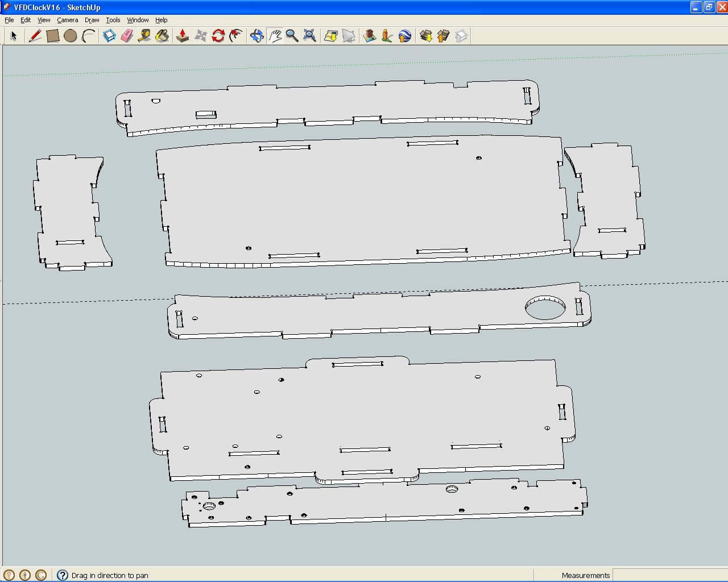
Task: Click the "Drag in direction to pan" hint
Action: 110,575
